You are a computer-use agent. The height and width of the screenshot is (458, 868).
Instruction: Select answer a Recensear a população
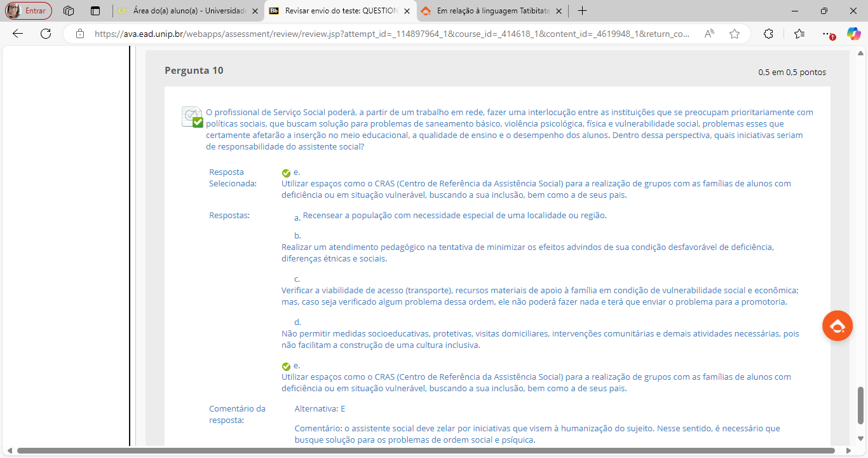[454, 216]
